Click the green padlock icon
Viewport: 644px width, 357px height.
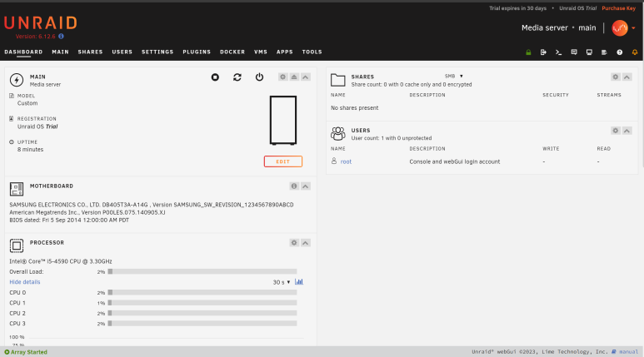(528, 52)
